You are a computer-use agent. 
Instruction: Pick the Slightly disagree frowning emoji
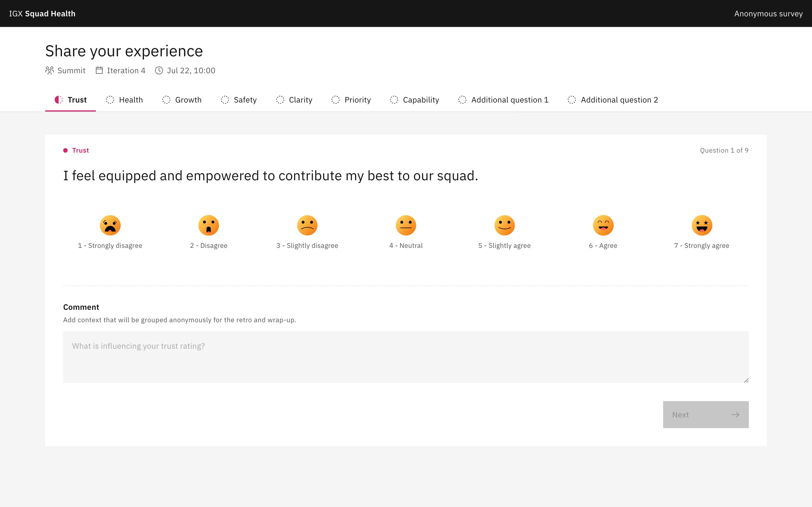(307, 225)
